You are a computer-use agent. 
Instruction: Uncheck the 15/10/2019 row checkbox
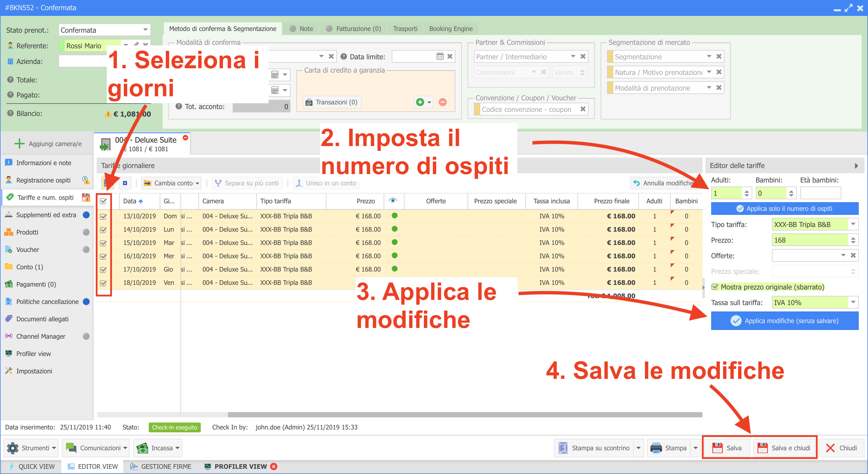point(104,243)
